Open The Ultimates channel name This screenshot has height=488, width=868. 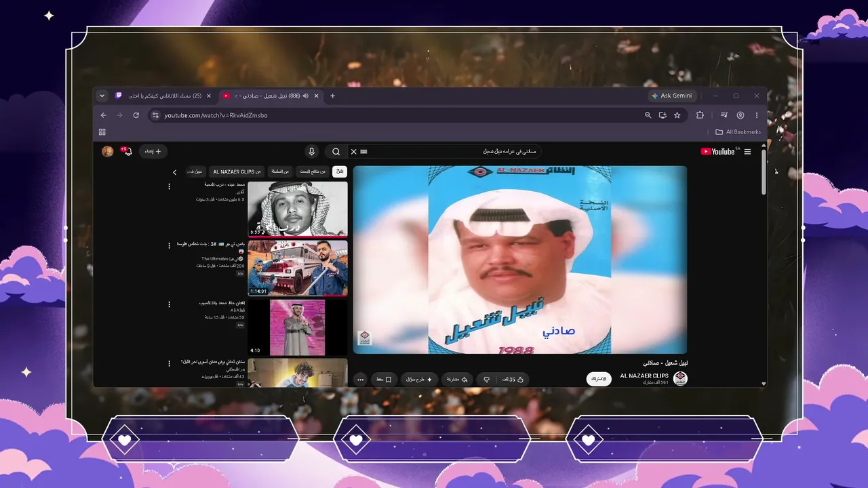(x=218, y=259)
